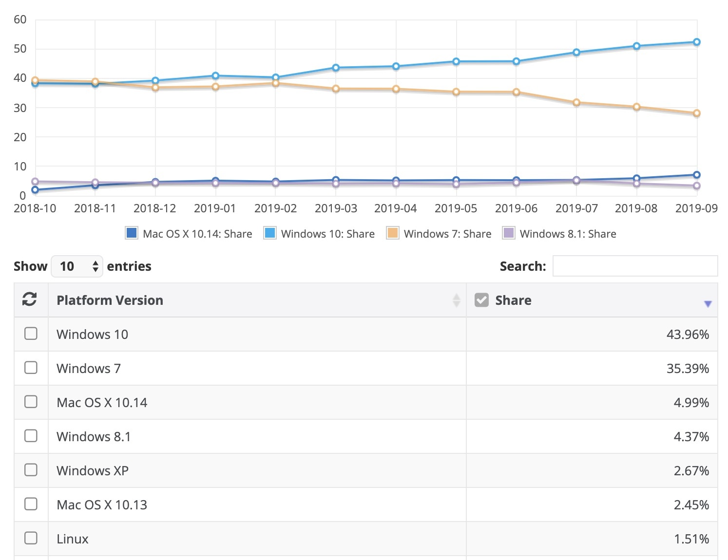Check the Windows 10 row checkbox
728x560 pixels.
[x=31, y=334]
